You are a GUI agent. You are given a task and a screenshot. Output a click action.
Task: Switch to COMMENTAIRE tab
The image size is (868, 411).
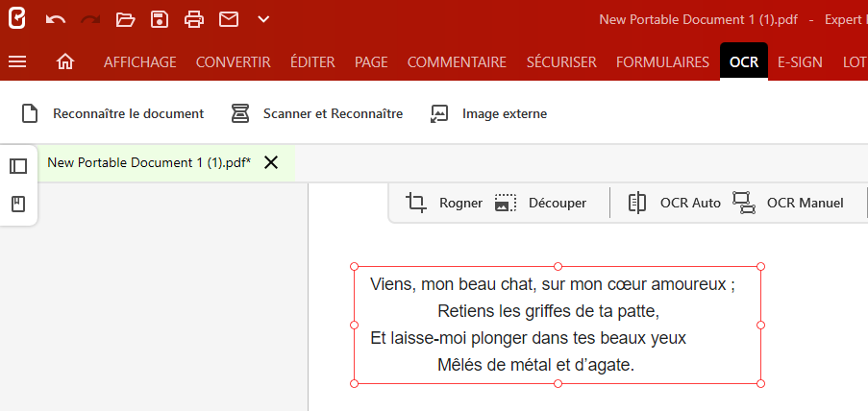pos(458,62)
